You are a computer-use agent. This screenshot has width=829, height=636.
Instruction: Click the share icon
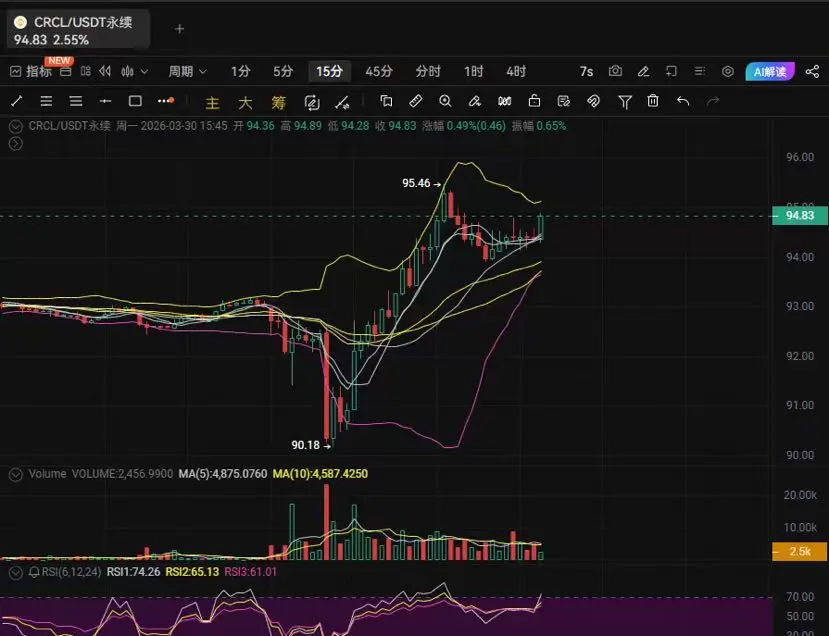tap(813, 71)
